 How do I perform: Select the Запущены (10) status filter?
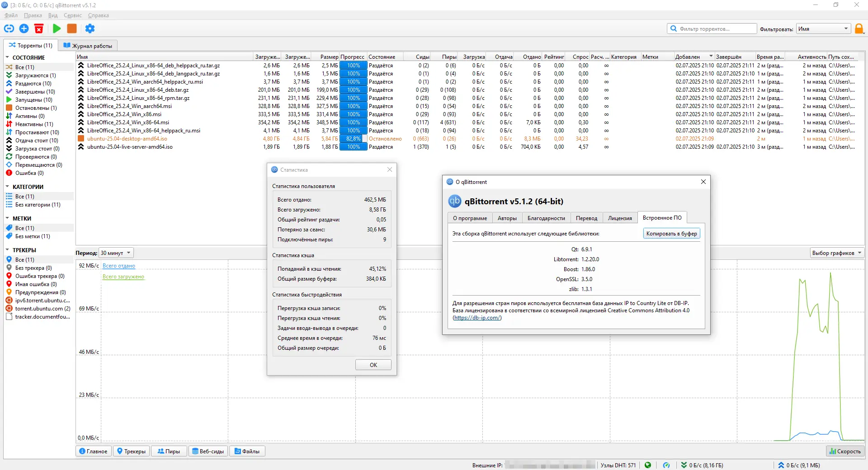click(x=34, y=100)
